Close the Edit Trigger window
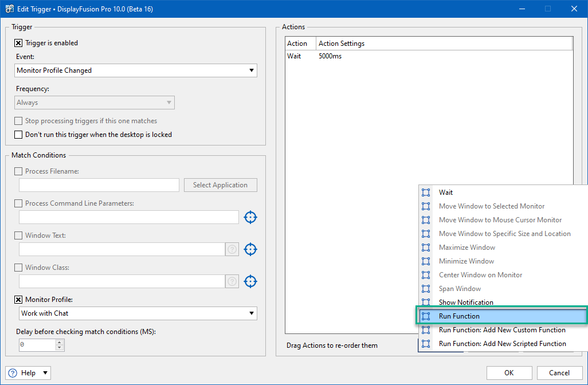This screenshot has width=588, height=385. pyautogui.click(x=574, y=9)
